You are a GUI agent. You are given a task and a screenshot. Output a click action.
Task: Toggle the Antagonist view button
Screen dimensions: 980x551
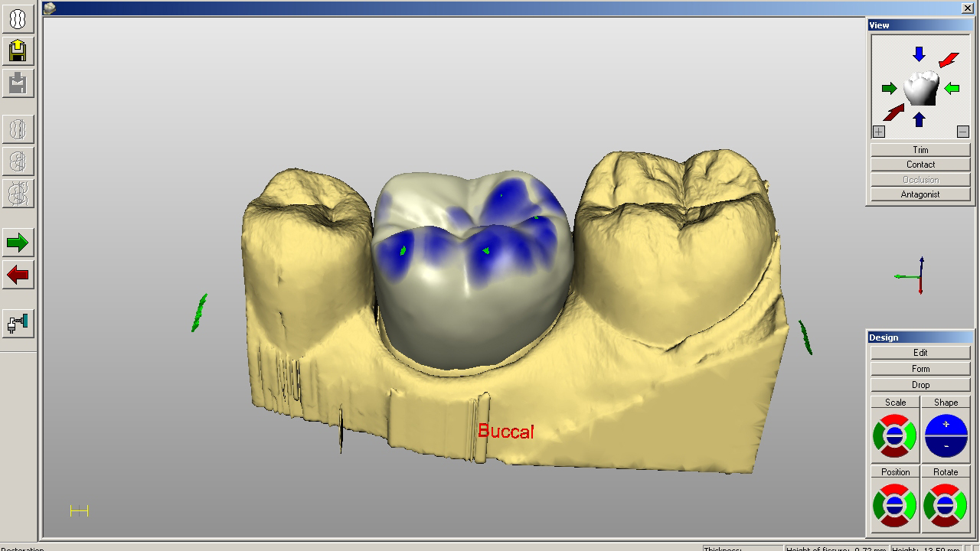920,194
